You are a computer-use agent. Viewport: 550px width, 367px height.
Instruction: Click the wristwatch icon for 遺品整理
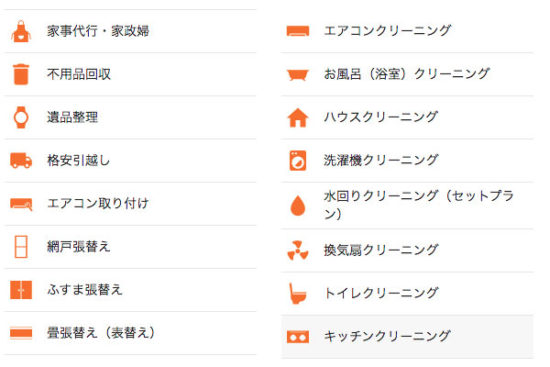click(21, 117)
